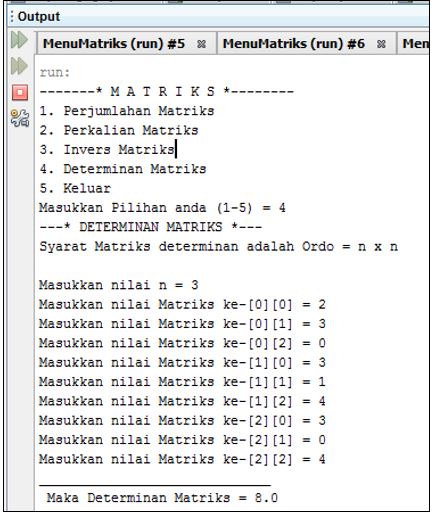Image resolution: width=438 pixels, height=520 pixels.
Task: Click the Matriks ke-[0][0] = 2 line
Action: (x=182, y=304)
